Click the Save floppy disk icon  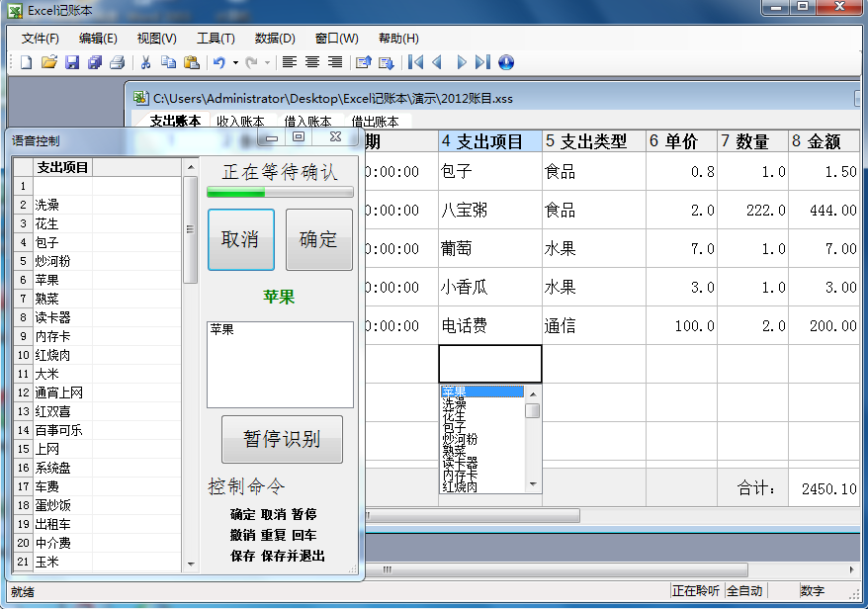coord(72,62)
